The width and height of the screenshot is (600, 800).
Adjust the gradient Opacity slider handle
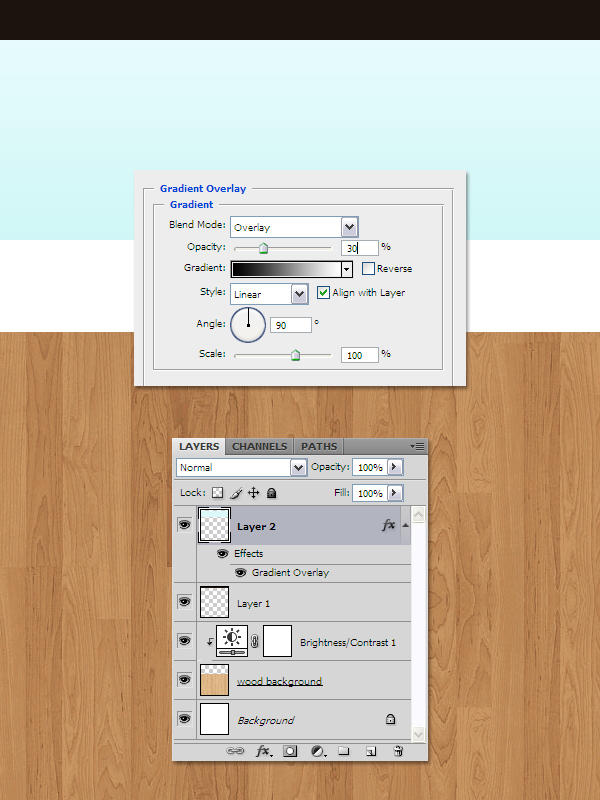click(263, 248)
